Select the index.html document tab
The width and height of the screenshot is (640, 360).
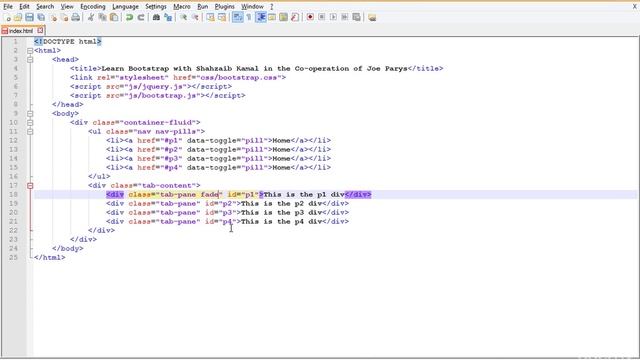tap(21, 31)
